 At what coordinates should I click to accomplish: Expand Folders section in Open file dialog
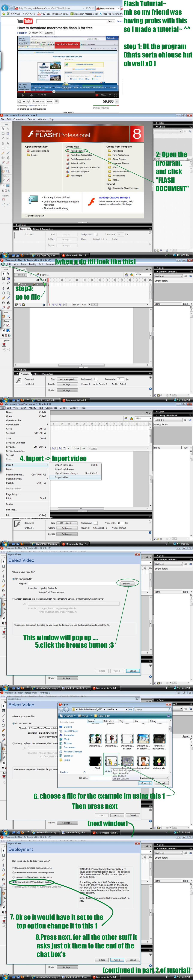pos(84,772)
